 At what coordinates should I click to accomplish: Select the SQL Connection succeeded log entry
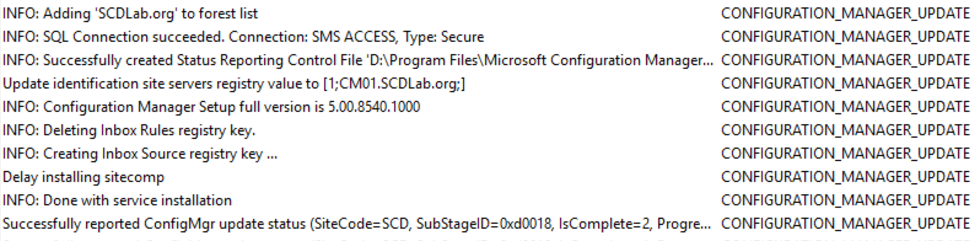click(243, 37)
